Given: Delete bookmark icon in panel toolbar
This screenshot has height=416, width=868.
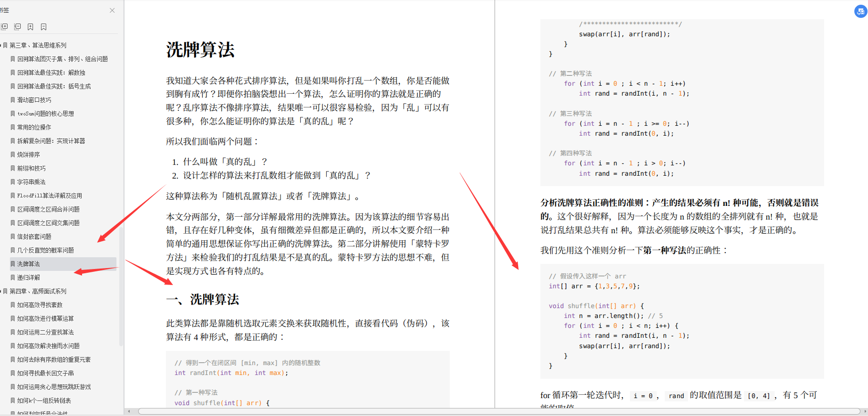Looking at the screenshot, I should click(43, 27).
